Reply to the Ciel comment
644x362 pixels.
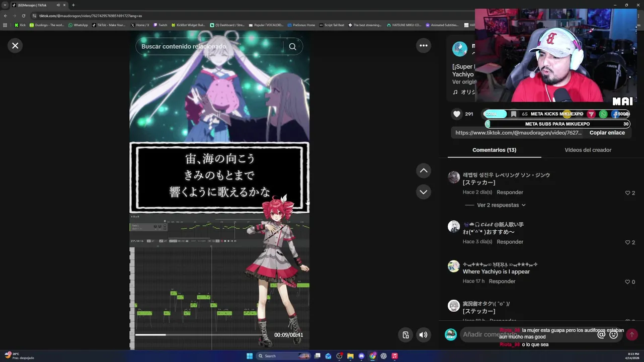(510, 242)
